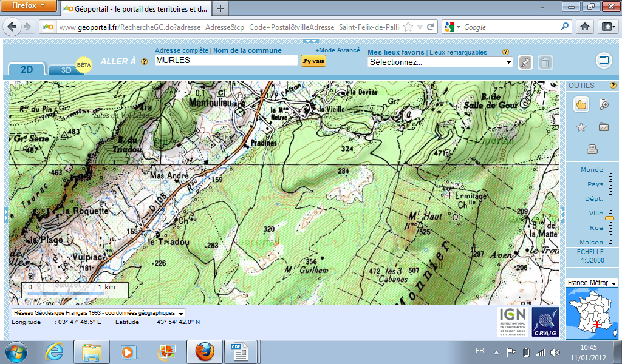Click the CRAIG logo
This screenshot has height=364, width=622.
click(x=545, y=322)
